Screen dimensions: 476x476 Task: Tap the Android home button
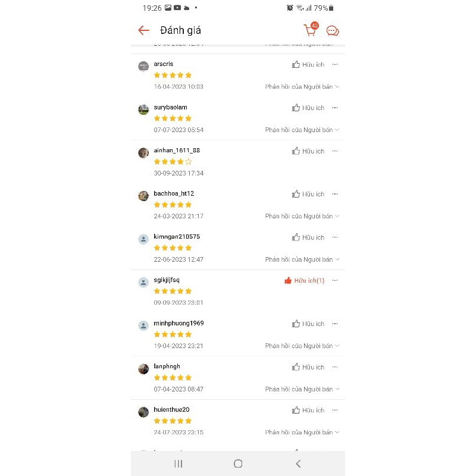click(x=238, y=464)
